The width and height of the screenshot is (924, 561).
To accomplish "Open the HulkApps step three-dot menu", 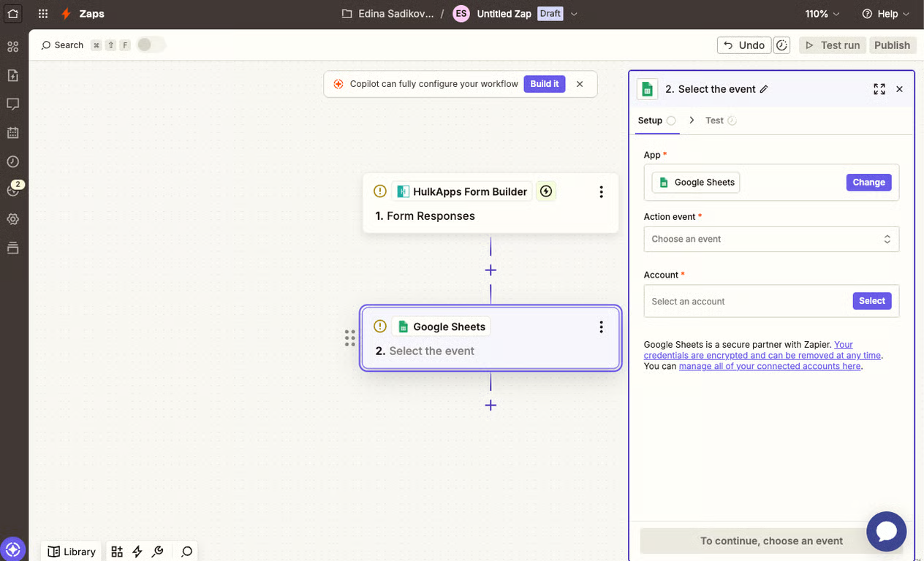I will 601,191.
